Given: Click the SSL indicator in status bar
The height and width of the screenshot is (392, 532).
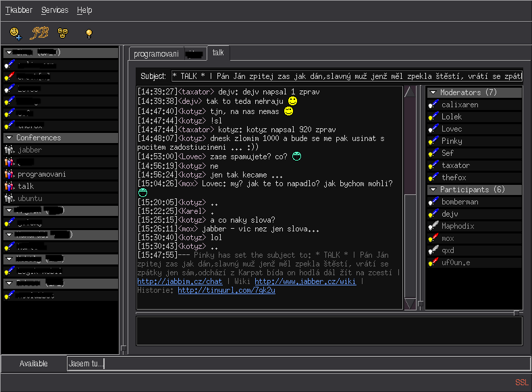Looking at the screenshot, I should point(521,382).
